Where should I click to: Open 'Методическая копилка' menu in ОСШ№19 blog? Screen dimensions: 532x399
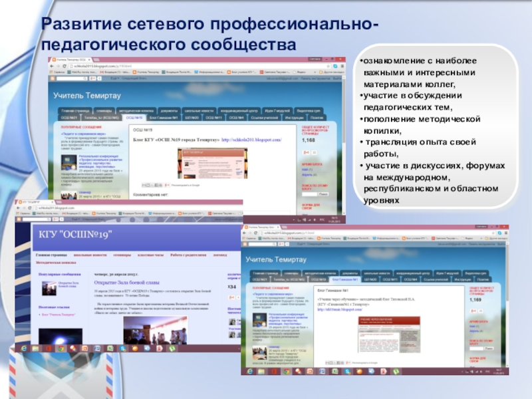[x=56, y=263]
